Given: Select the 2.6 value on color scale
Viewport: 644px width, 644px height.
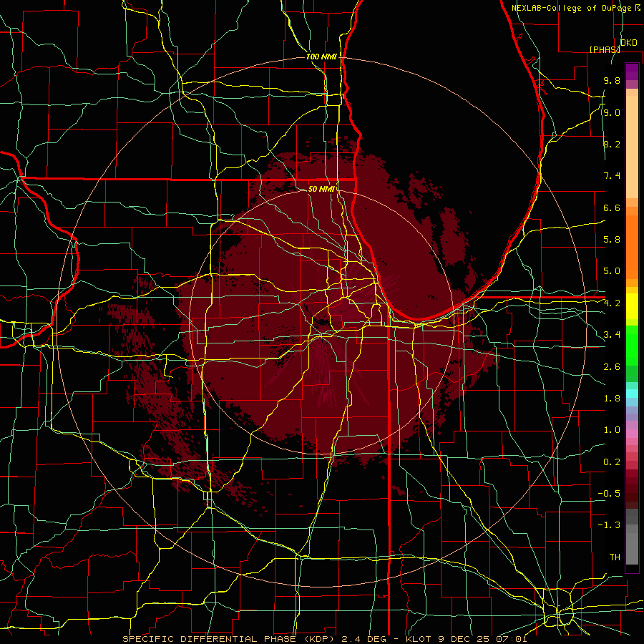Looking at the screenshot, I should pyautogui.click(x=612, y=367).
